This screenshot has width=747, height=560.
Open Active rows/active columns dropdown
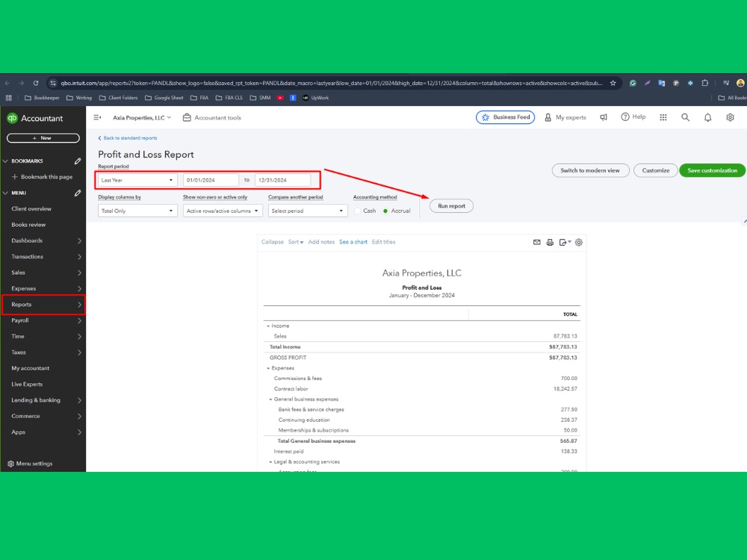click(223, 211)
